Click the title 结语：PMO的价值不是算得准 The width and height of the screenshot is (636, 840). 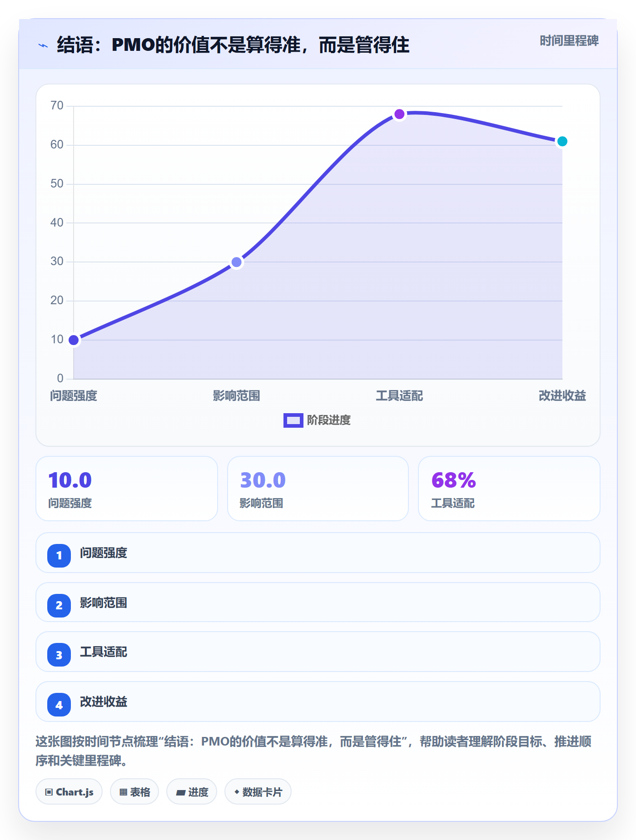tap(233, 45)
